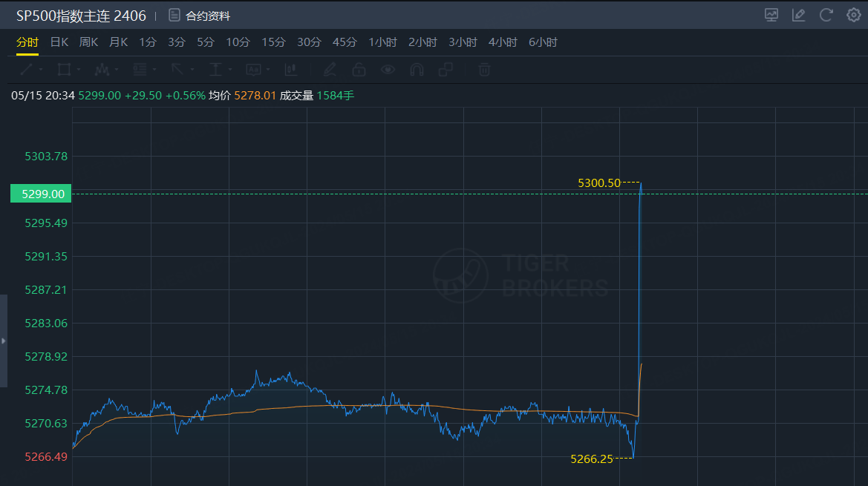
Task: Switch to 日K daily candlestick tab
Action: pyautogui.click(x=59, y=42)
